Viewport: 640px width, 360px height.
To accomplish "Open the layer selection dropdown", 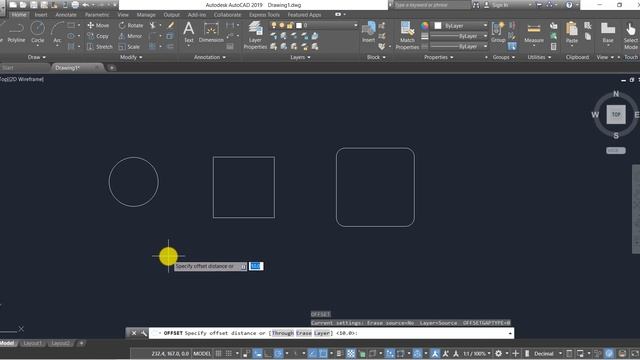I will 356,25.
